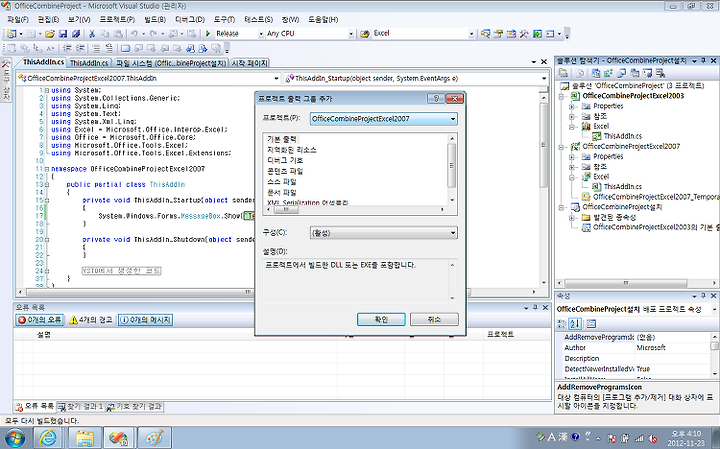Open the Toolbox via hammer-wrench icon
The image size is (720, 449).
click(524, 34)
